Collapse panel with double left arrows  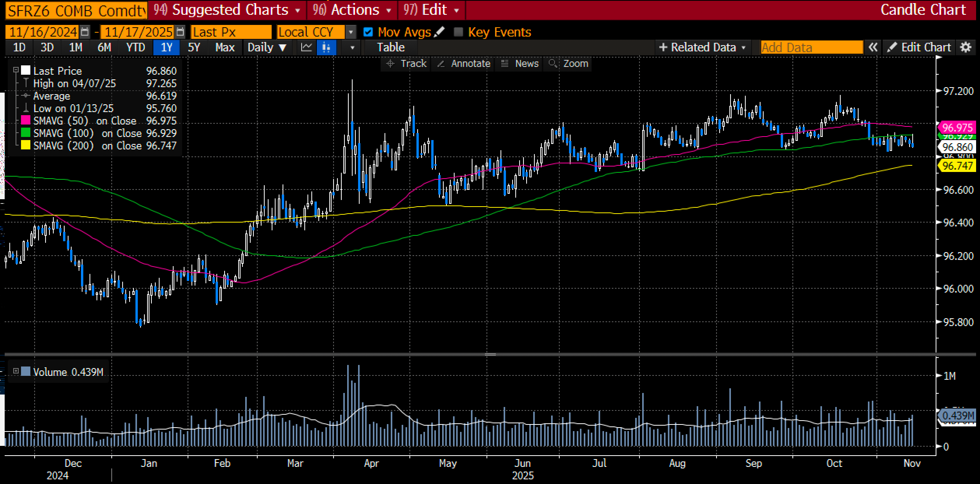(x=873, y=47)
